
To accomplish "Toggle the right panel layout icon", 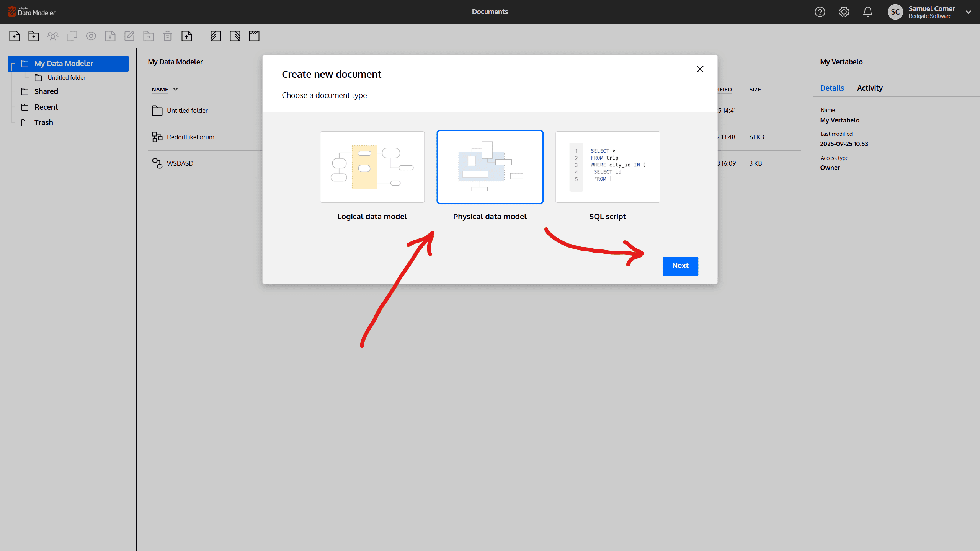I will 235,36.
